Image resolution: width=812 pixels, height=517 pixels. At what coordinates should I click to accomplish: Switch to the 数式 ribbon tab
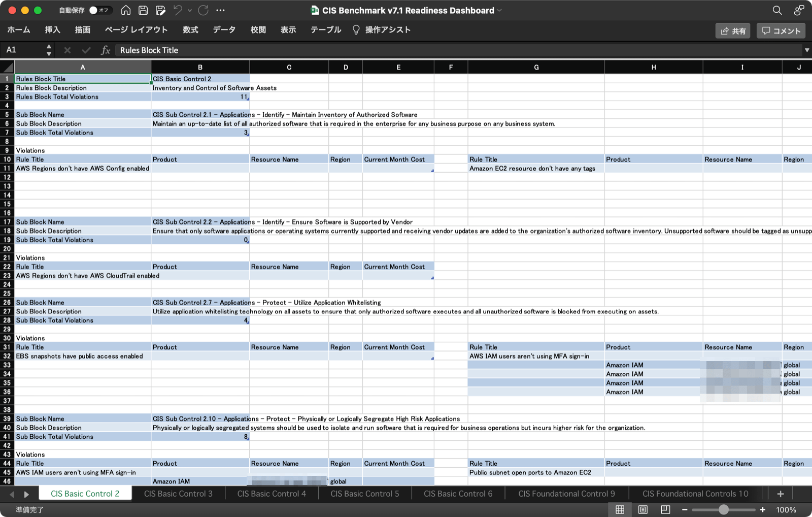[x=190, y=30]
